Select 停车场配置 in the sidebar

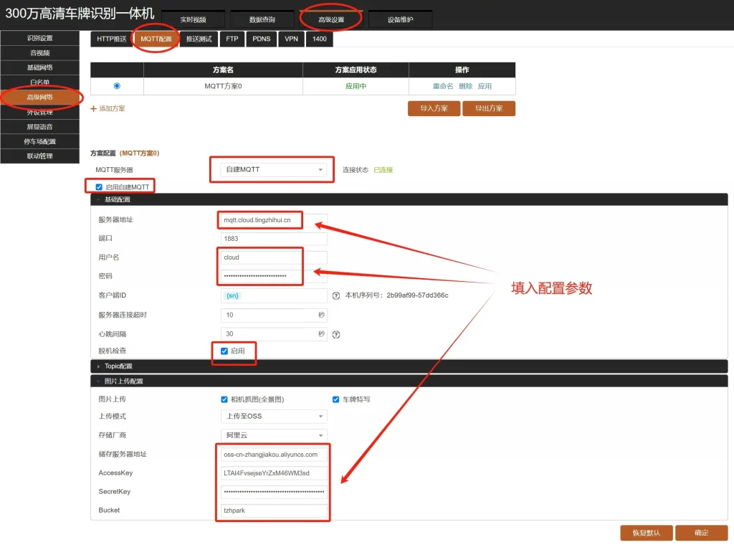[40, 141]
